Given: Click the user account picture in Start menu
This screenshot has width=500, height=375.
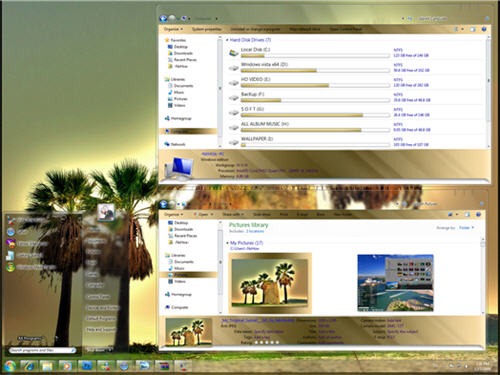Looking at the screenshot, I should [x=106, y=212].
